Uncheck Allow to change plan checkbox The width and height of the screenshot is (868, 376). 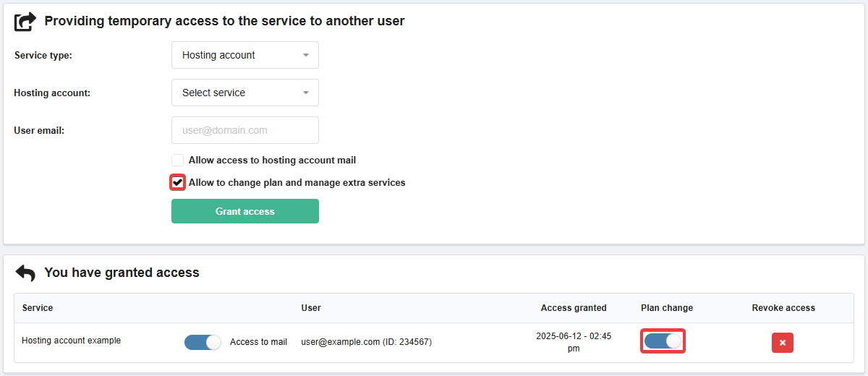tap(177, 182)
